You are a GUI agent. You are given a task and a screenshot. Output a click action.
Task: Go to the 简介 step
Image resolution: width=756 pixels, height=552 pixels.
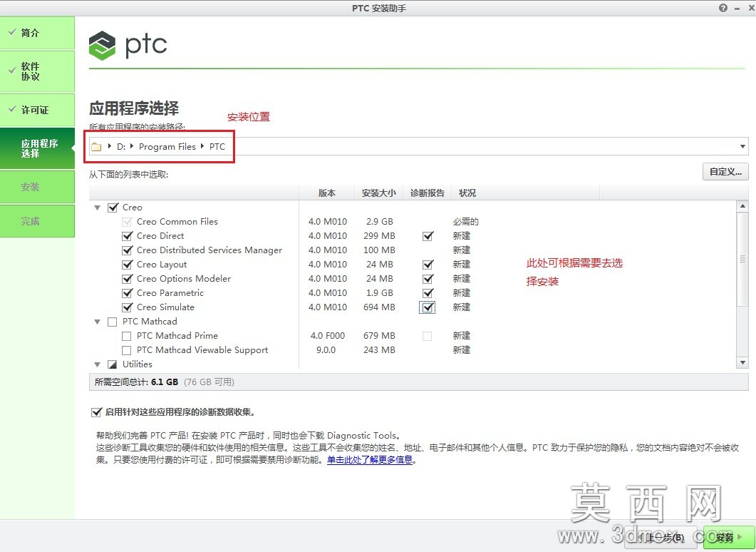37,33
